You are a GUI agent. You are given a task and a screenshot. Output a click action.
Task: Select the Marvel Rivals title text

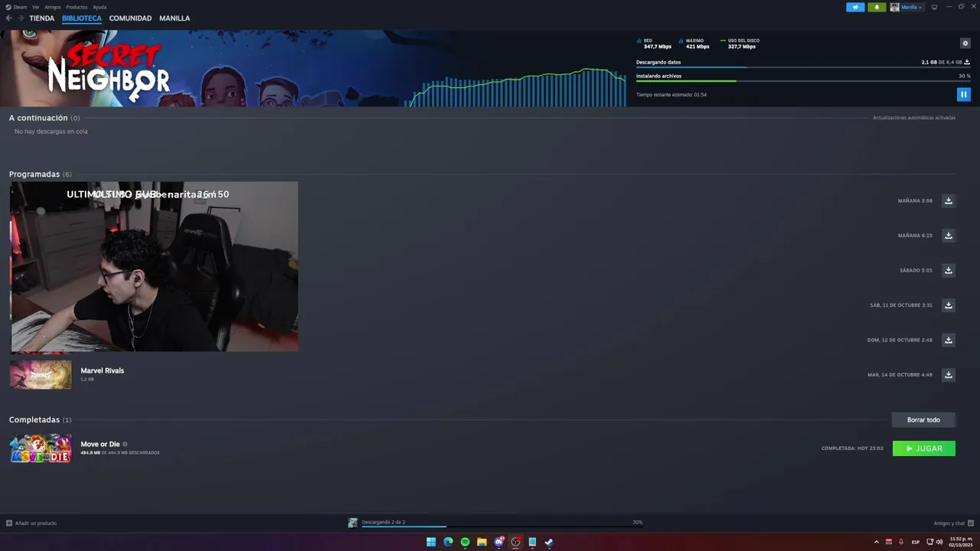pyautogui.click(x=103, y=370)
